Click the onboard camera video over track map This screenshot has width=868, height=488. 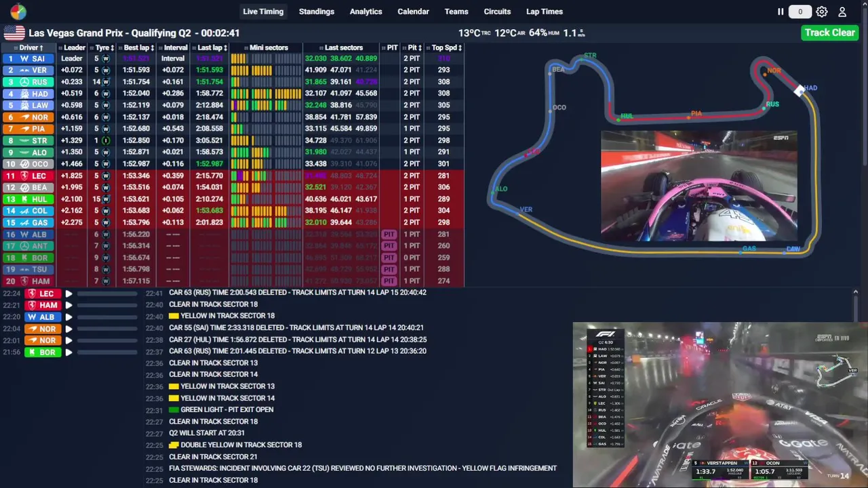pyautogui.click(x=699, y=186)
